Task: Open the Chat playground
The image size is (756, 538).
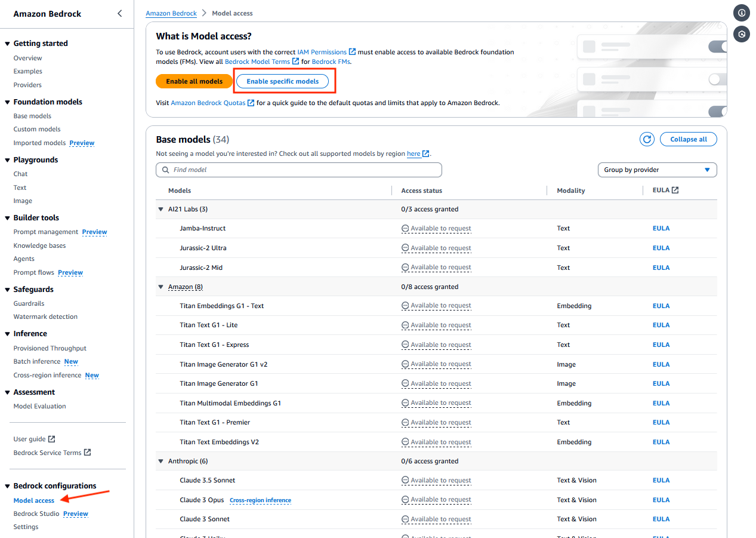Action: click(x=21, y=174)
